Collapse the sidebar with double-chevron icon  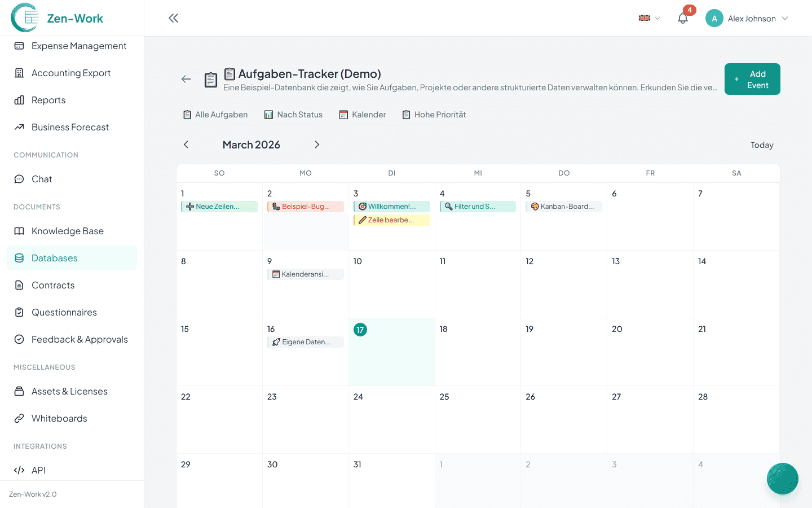click(x=173, y=18)
